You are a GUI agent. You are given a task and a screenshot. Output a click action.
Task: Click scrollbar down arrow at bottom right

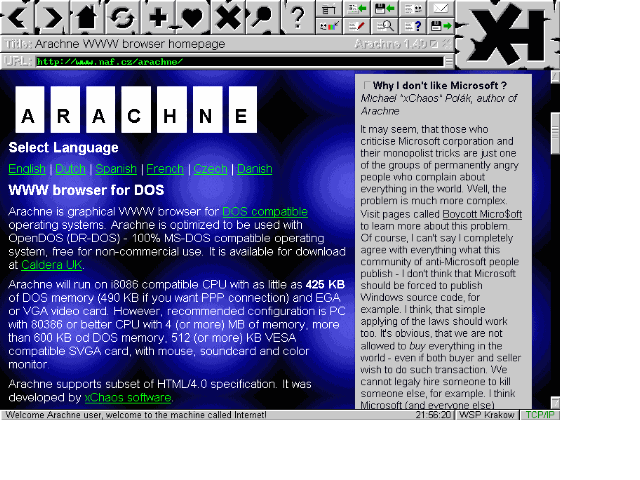click(x=555, y=402)
